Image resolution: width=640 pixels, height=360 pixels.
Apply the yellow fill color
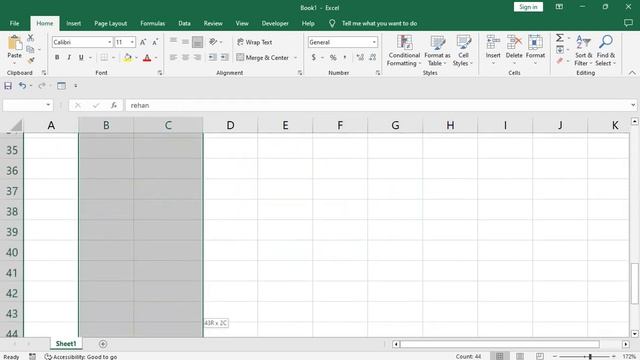(127, 58)
